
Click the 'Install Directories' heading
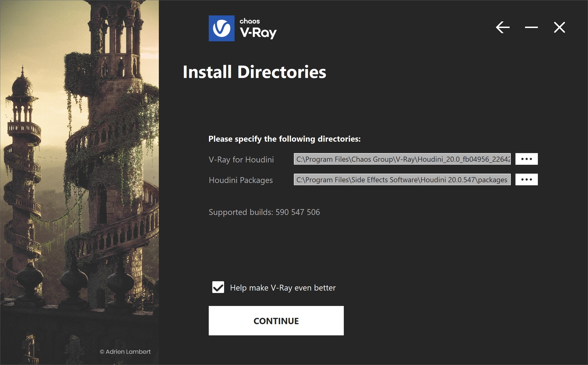(254, 72)
